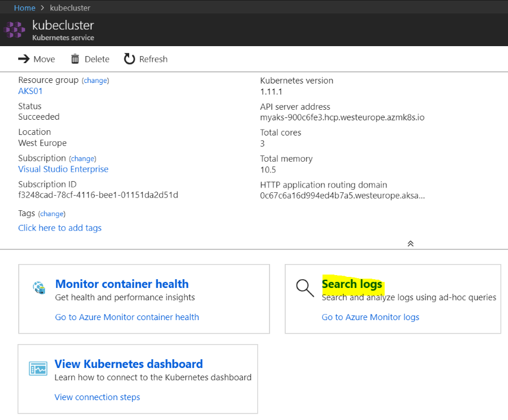Open the AKS01 resource group link
Screen dimensions: 508x420
(x=30, y=91)
